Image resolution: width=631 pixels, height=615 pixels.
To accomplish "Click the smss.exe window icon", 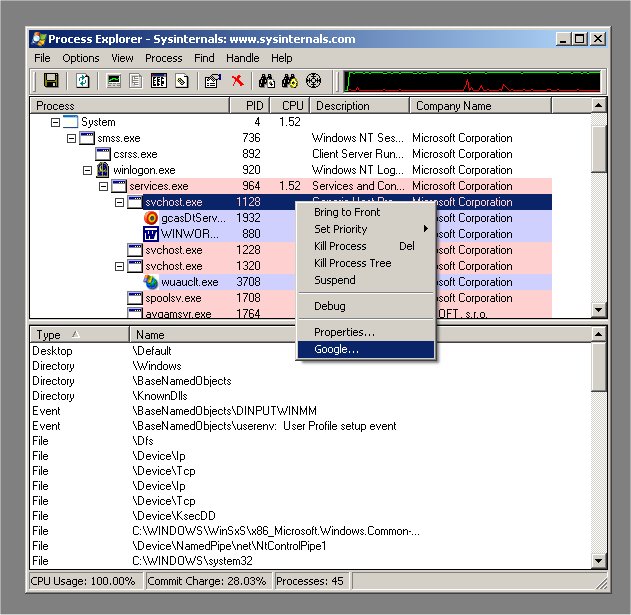I will pyautogui.click(x=87, y=138).
